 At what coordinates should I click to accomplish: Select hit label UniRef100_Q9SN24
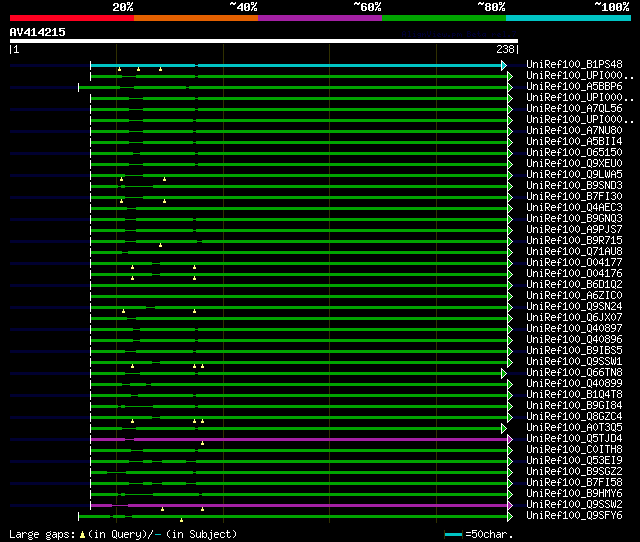[x=574, y=307]
